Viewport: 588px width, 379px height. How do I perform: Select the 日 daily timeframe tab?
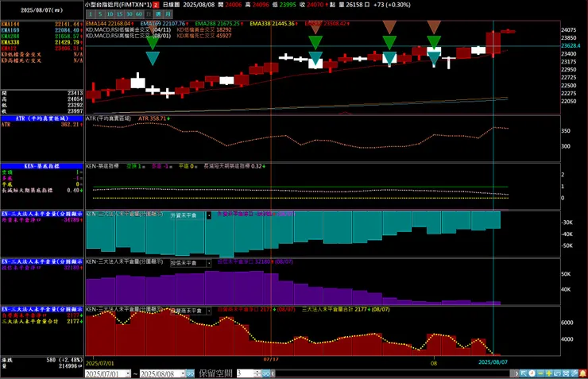[x=149, y=14]
